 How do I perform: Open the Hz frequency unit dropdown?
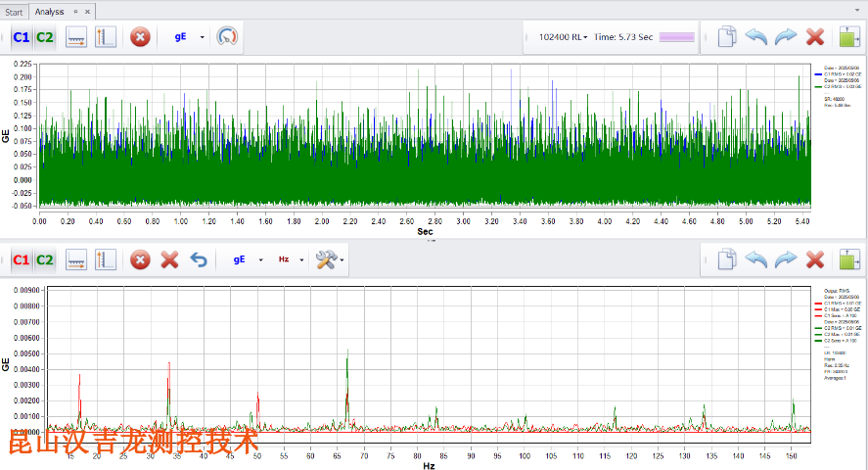[x=290, y=259]
